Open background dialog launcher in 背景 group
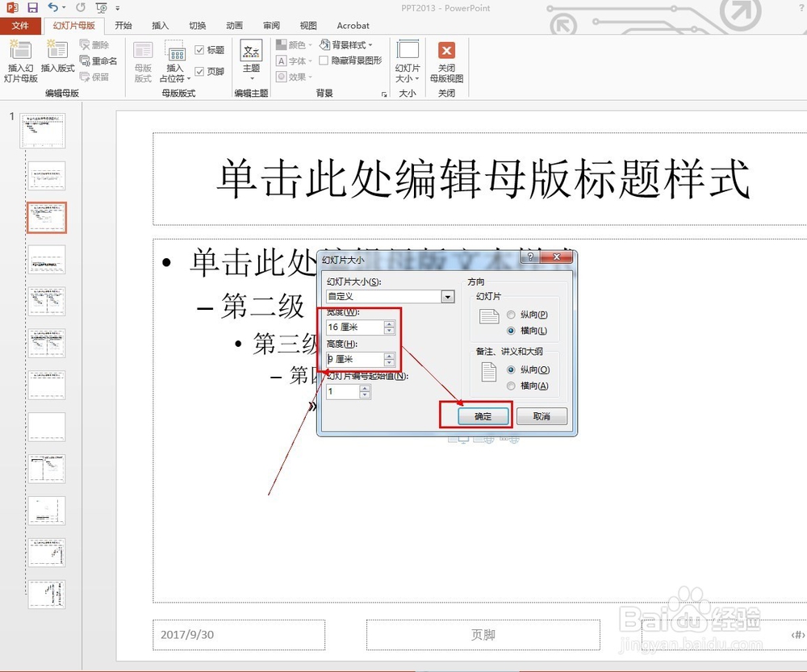This screenshot has width=807, height=672. (384, 94)
